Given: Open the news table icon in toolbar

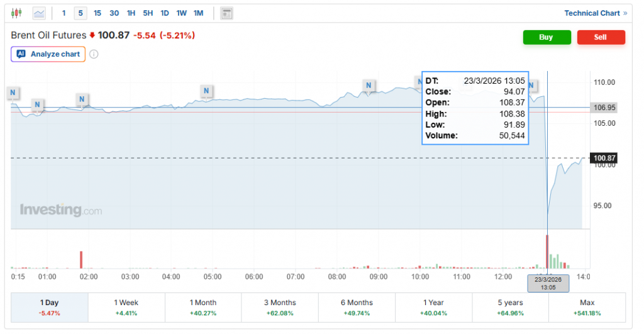Looking at the screenshot, I should tap(227, 13).
